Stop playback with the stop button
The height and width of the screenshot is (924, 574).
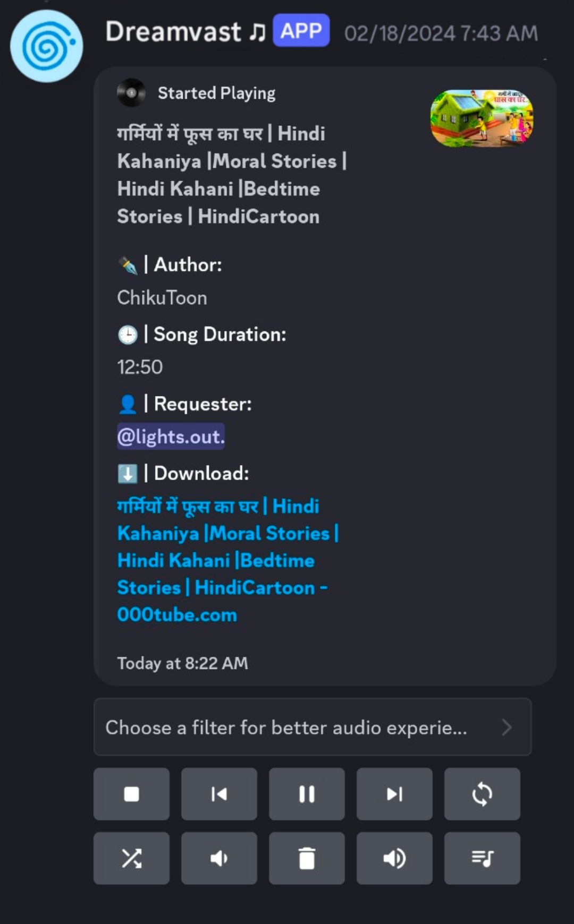click(131, 794)
